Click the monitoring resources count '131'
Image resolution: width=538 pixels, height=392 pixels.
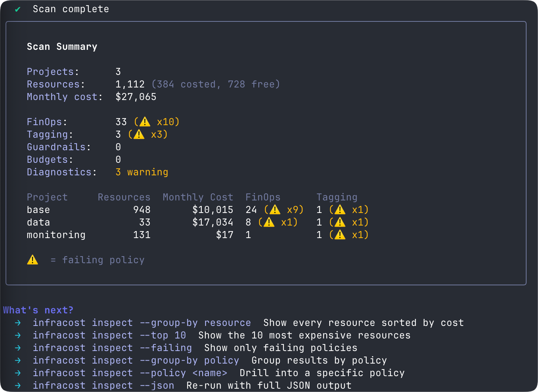[142, 235]
